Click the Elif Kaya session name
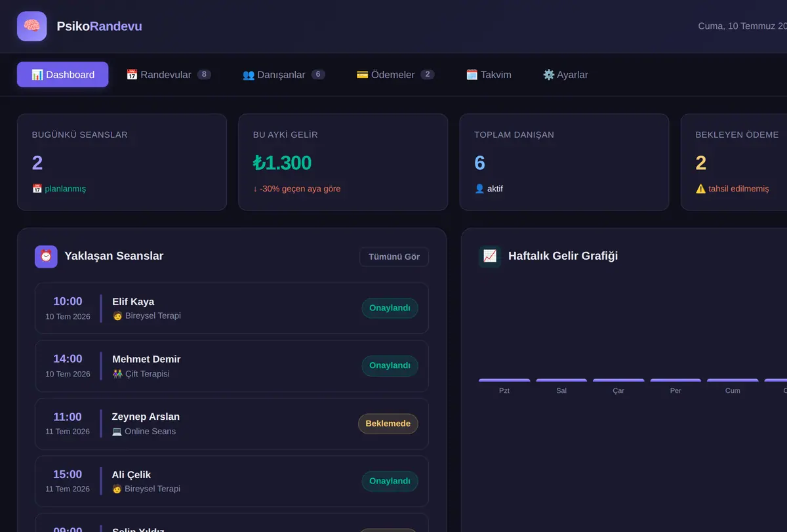Screen dimensions: 787x532 [x=133, y=302]
